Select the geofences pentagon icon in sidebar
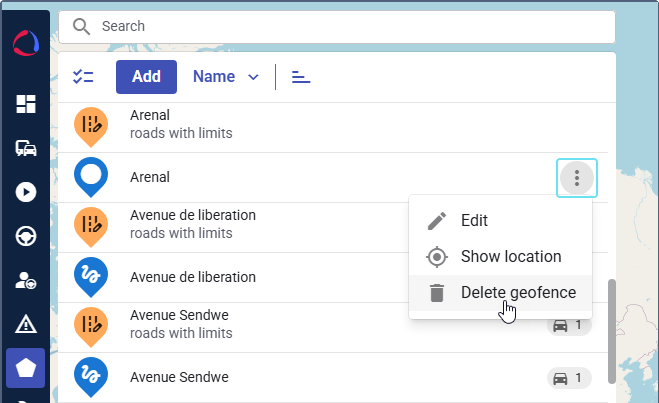This screenshot has width=659, height=403. coord(26,368)
